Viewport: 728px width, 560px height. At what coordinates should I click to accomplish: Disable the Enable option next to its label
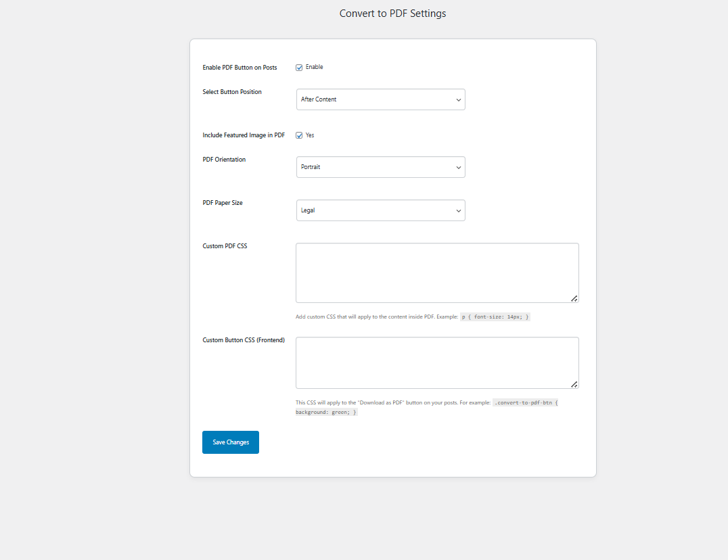coord(298,67)
